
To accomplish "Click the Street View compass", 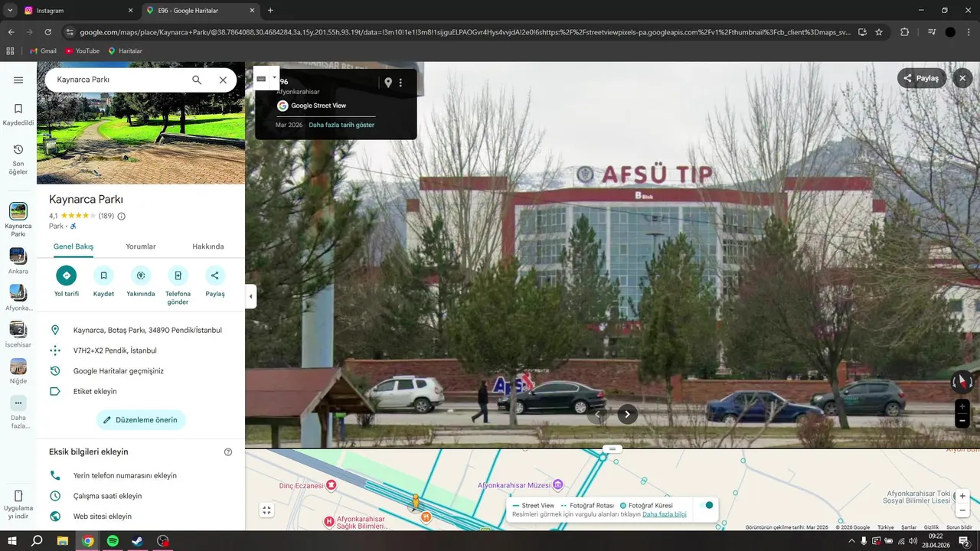I will [x=962, y=382].
